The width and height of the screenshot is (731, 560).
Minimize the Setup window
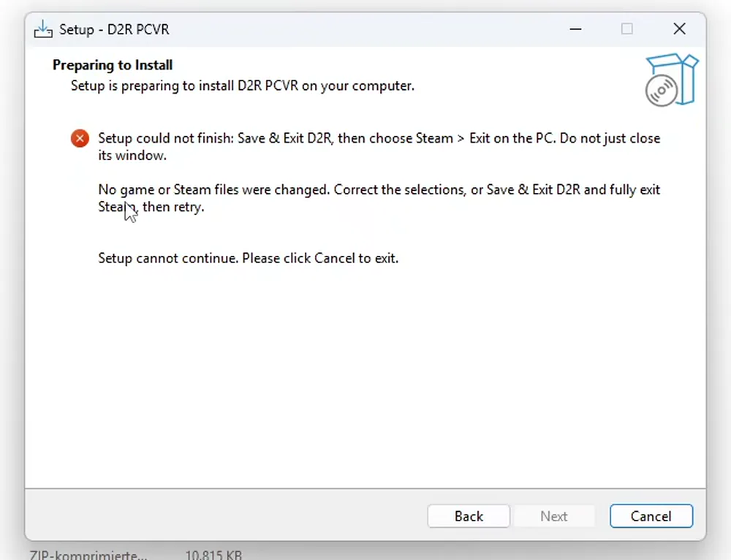click(576, 29)
